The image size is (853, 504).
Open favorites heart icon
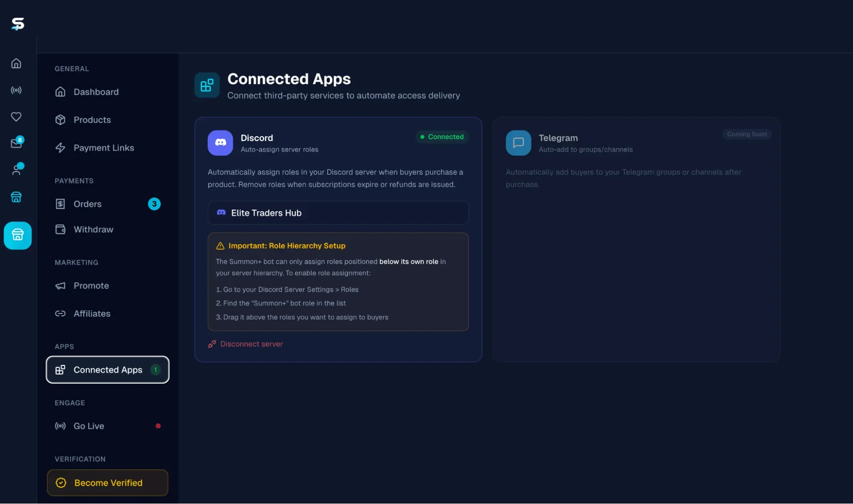pyautogui.click(x=16, y=117)
